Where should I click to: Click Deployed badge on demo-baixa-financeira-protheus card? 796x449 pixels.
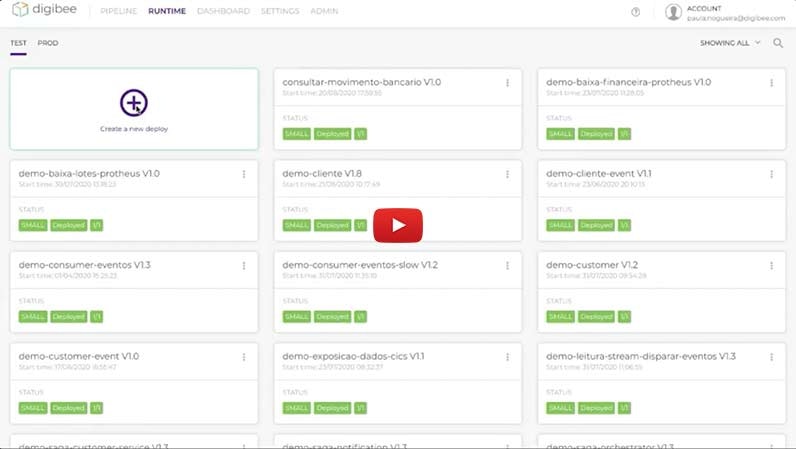click(596, 134)
